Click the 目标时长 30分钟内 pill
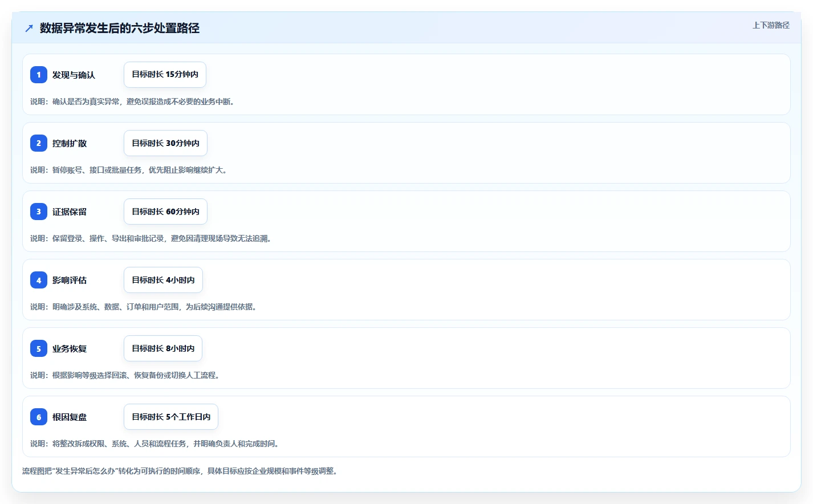 click(x=165, y=143)
